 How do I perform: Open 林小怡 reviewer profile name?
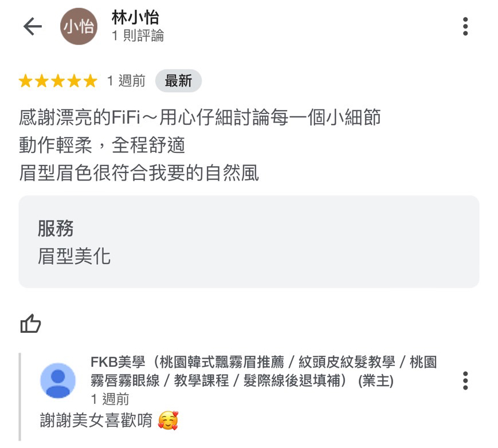[135, 17]
